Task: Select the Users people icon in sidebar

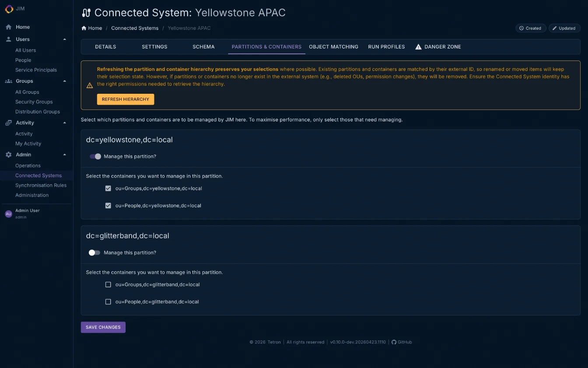Action: pyautogui.click(x=7, y=39)
